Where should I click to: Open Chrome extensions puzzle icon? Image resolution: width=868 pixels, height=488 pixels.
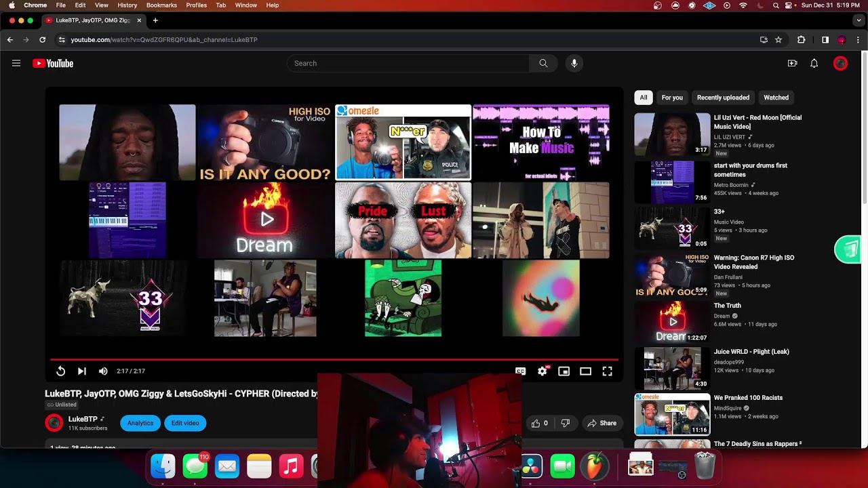coord(801,39)
